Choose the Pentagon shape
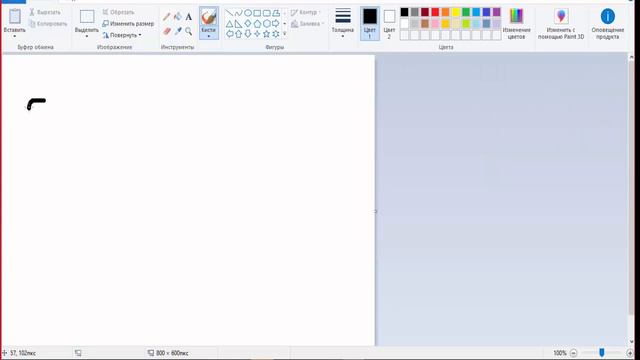 (x=257, y=24)
